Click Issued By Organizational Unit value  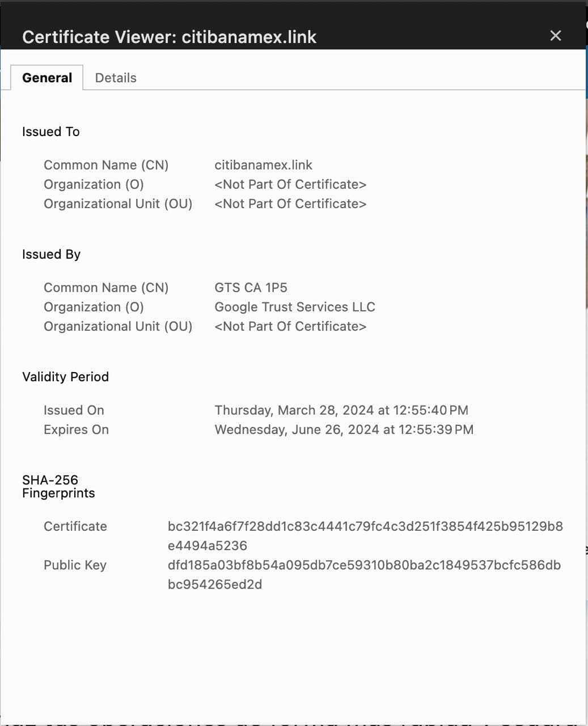click(x=290, y=326)
